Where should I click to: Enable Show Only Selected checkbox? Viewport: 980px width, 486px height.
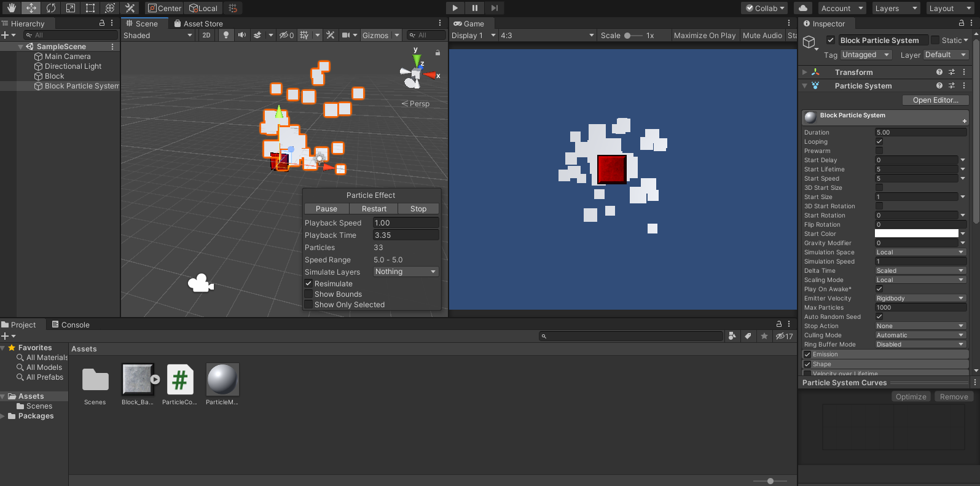coord(309,304)
